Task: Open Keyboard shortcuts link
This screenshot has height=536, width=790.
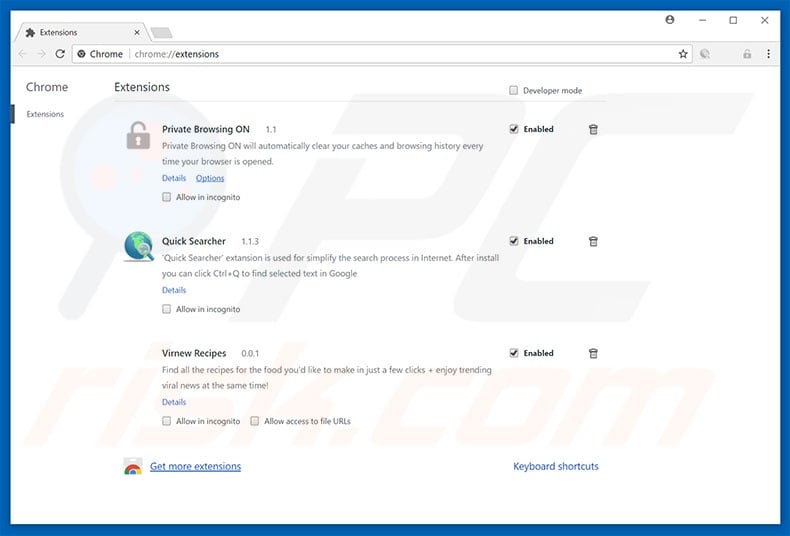Action: point(556,466)
